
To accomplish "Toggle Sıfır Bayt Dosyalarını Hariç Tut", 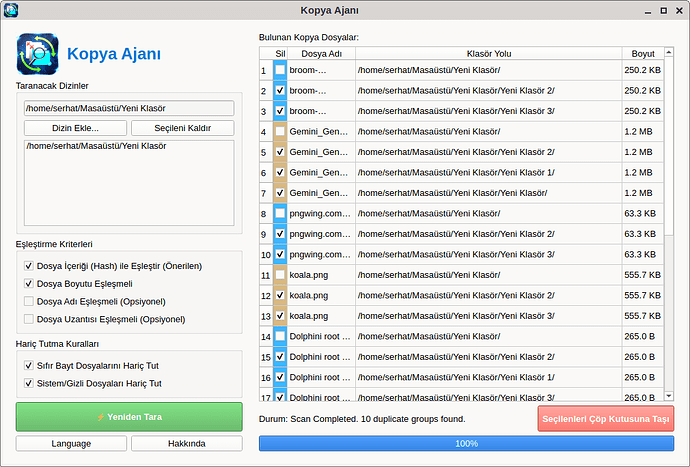I will [x=28, y=365].
